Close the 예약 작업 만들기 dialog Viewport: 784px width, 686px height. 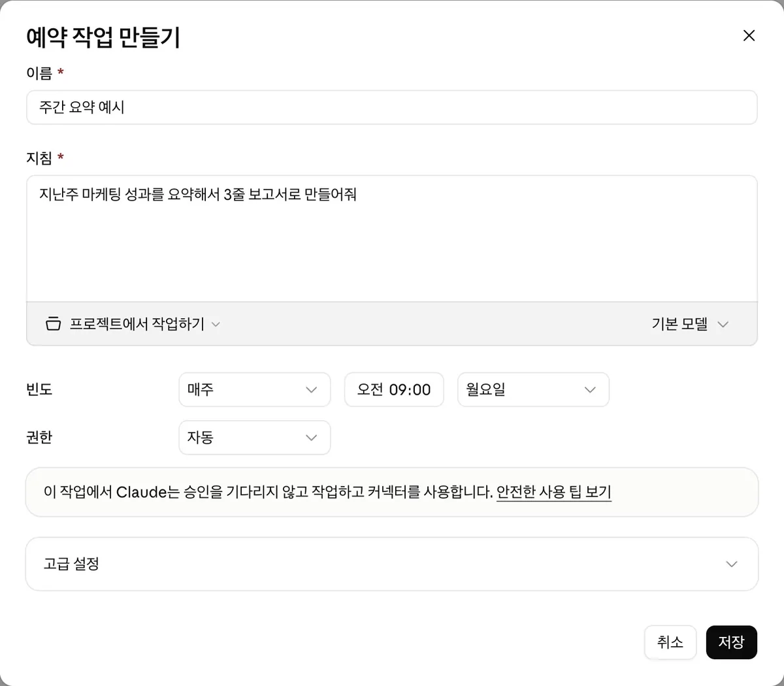[749, 35]
